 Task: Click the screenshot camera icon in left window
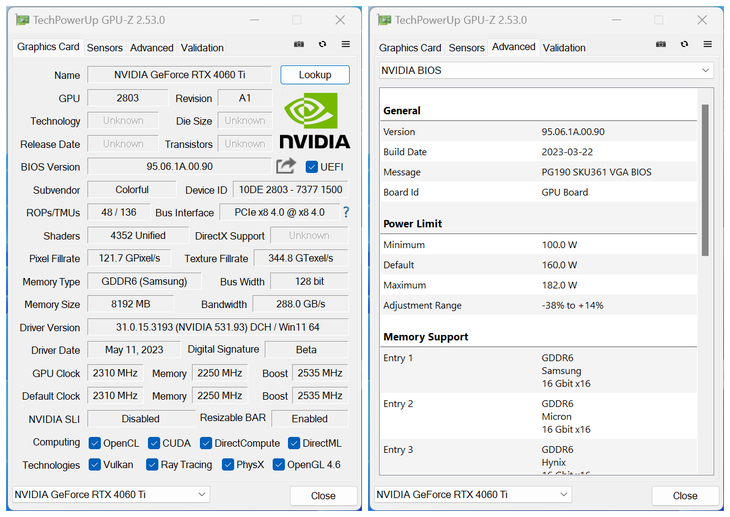click(x=299, y=45)
